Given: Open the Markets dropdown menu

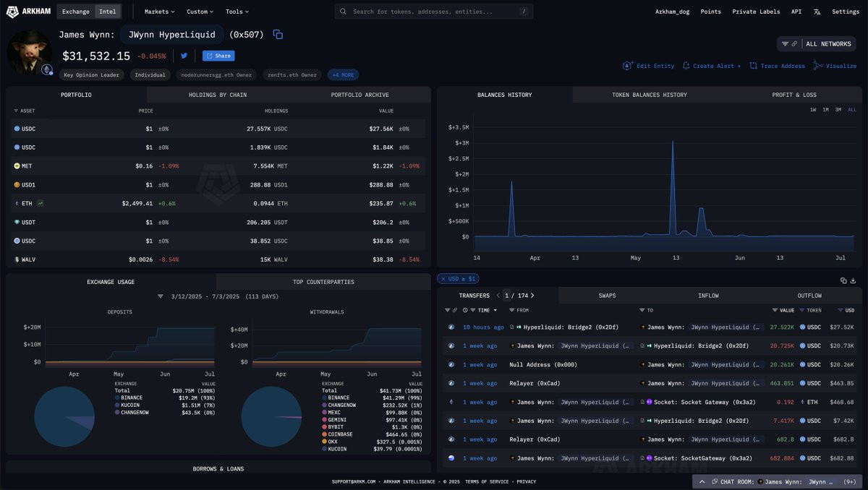Looking at the screenshot, I should pyautogui.click(x=159, y=12).
